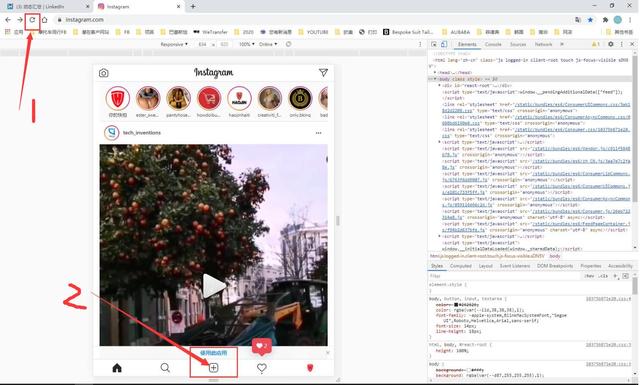640x385 pixels.
Task: Bookmark this page with the star
Action: [590, 20]
